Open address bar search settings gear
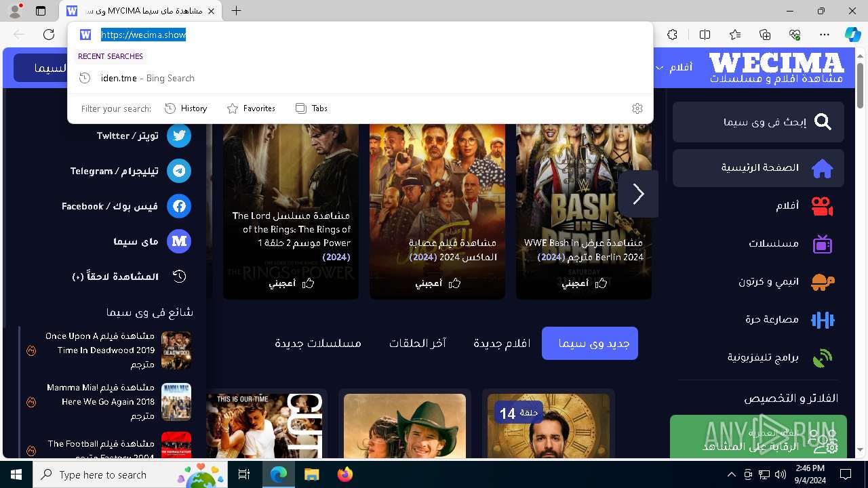Viewport: 868px width, 488px height. pyautogui.click(x=637, y=108)
